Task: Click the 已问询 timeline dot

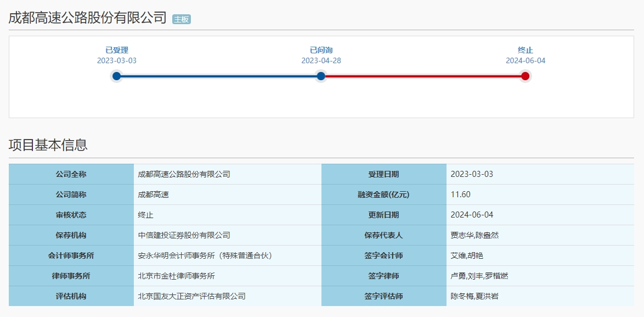Action: click(x=321, y=76)
